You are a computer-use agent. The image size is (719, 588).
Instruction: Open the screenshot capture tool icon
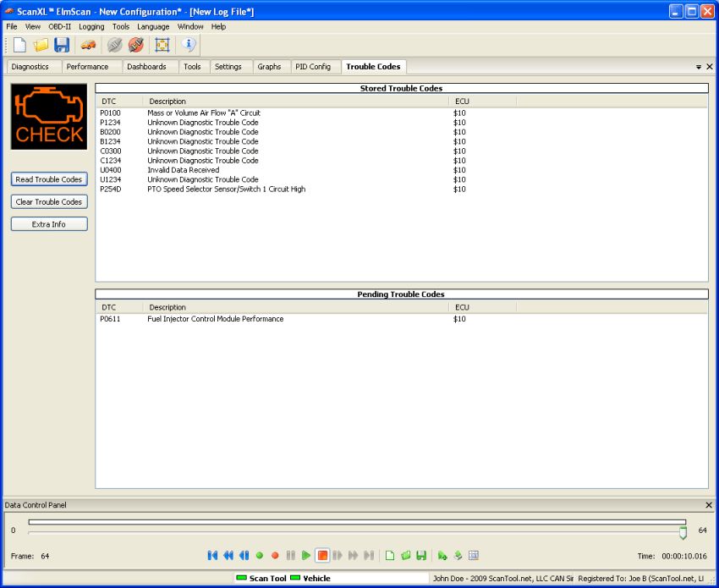click(x=162, y=46)
